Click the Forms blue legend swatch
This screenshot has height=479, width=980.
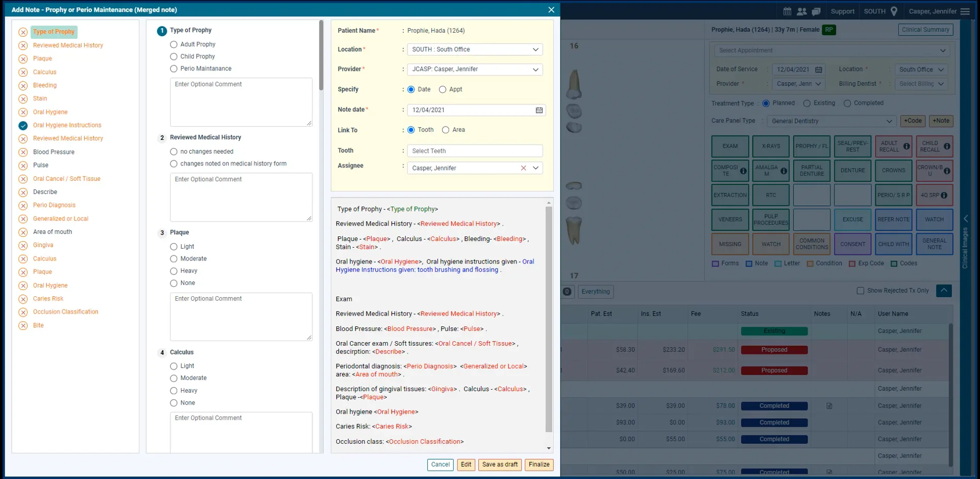(716, 264)
